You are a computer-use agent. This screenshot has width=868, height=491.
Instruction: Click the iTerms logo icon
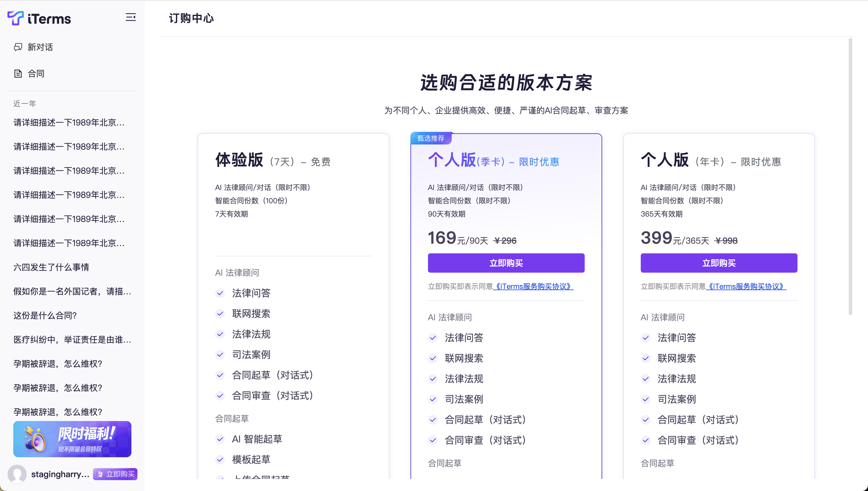[x=15, y=18]
